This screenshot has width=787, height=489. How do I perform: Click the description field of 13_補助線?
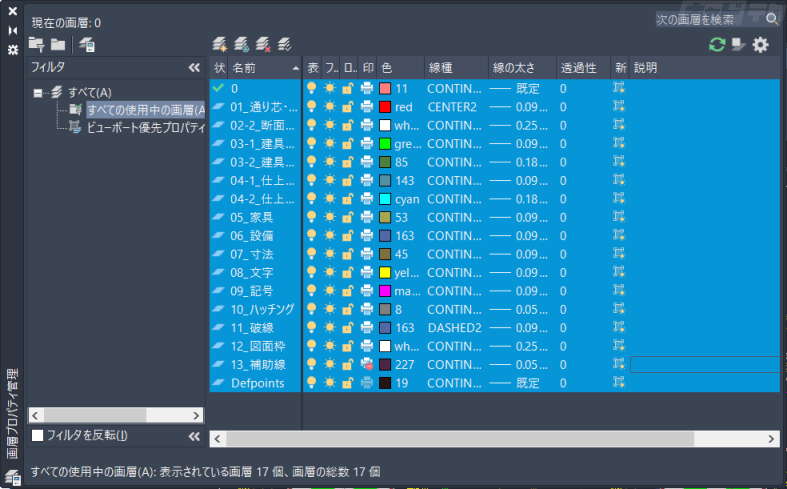pyautogui.click(x=705, y=364)
